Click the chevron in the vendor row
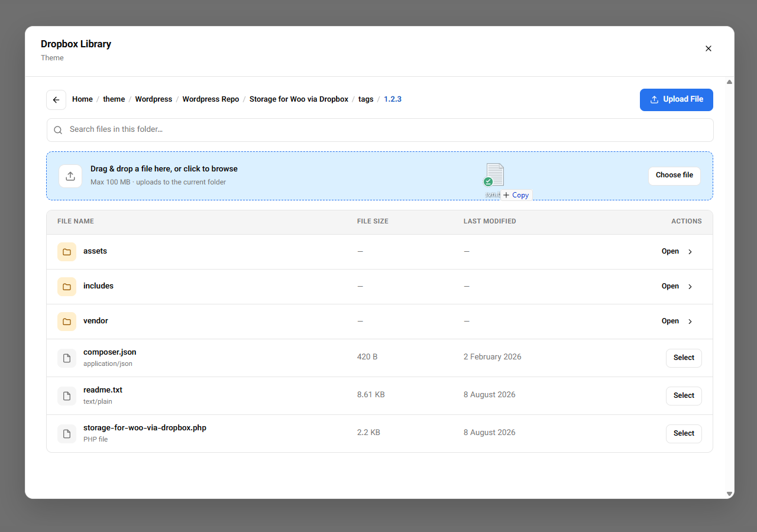The height and width of the screenshot is (532, 757). point(690,322)
